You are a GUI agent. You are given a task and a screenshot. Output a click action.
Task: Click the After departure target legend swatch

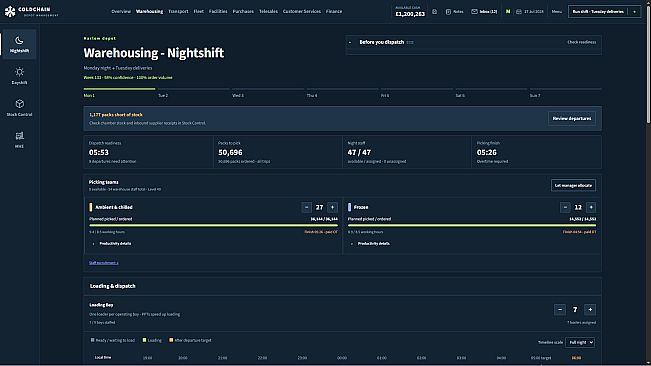(171, 340)
